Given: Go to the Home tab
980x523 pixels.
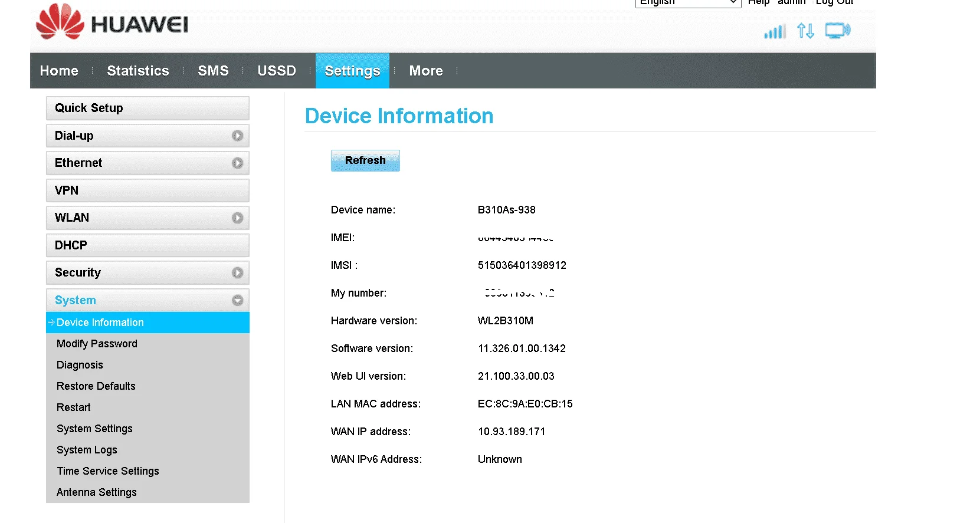Looking at the screenshot, I should (59, 71).
